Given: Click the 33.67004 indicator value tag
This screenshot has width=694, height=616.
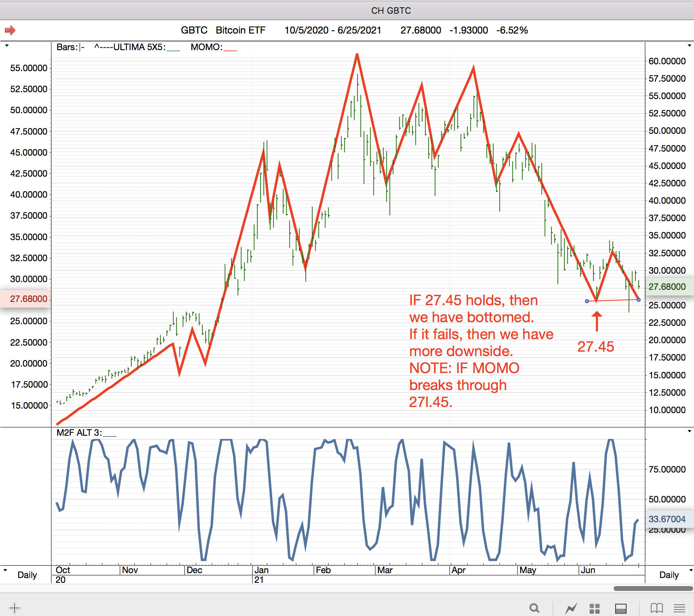Looking at the screenshot, I should coord(670,519).
